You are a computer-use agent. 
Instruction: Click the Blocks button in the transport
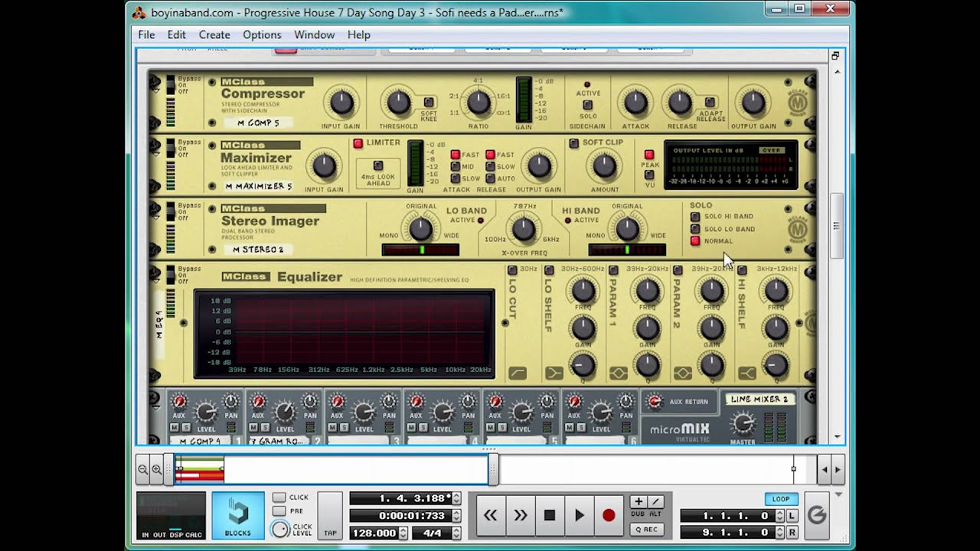tap(238, 516)
